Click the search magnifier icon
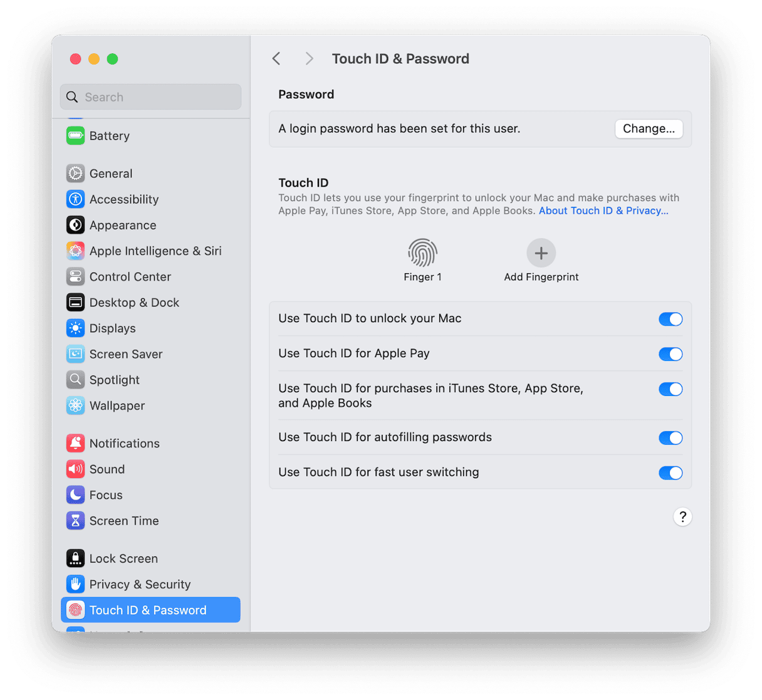The width and height of the screenshot is (762, 700). click(73, 97)
